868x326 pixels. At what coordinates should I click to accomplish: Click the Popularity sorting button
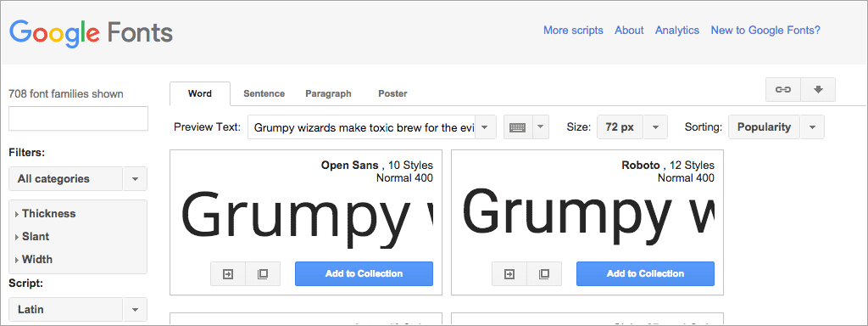765,127
